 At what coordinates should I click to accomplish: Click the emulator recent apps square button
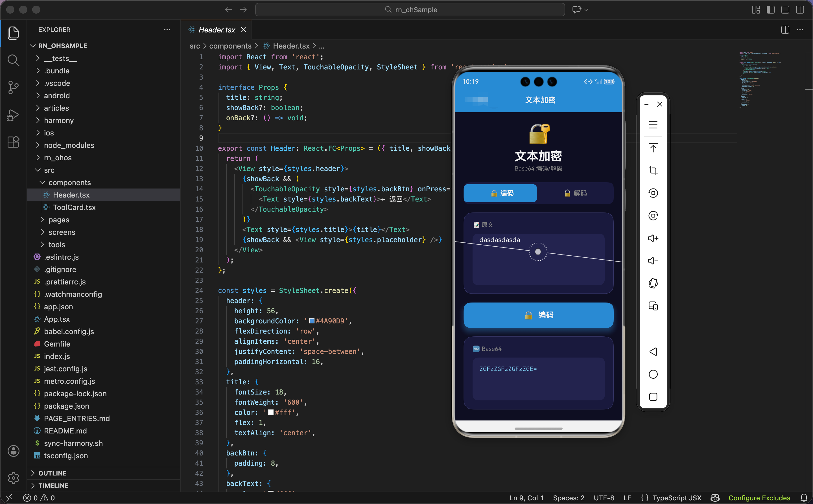click(x=653, y=397)
